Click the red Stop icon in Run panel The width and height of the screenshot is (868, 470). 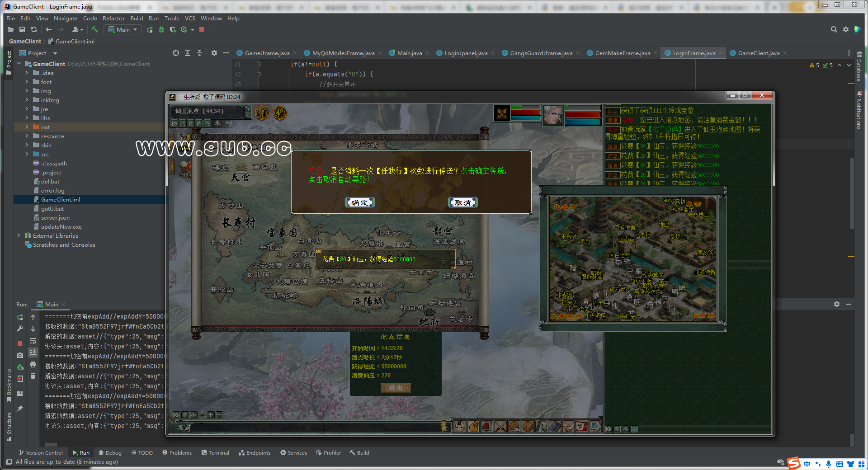(x=20, y=343)
